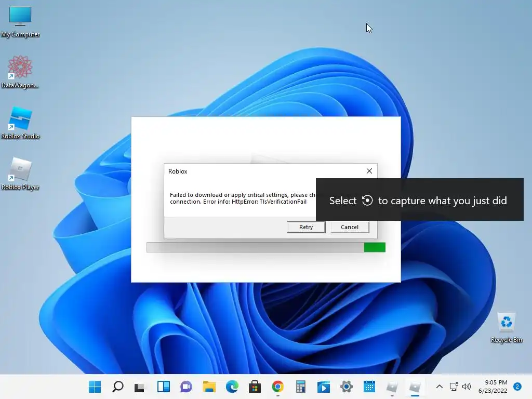Click Retry in the Roblox error dialog

coord(305,227)
